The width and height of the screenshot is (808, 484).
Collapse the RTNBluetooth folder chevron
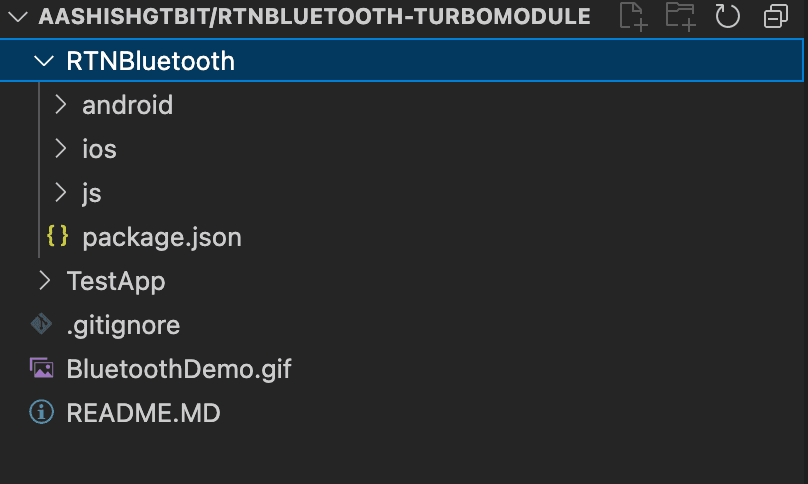point(44,61)
